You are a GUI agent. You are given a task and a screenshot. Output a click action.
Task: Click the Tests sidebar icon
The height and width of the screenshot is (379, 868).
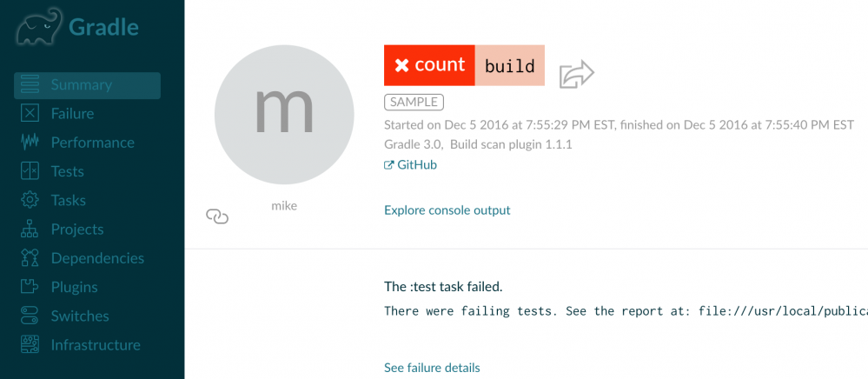tap(30, 171)
